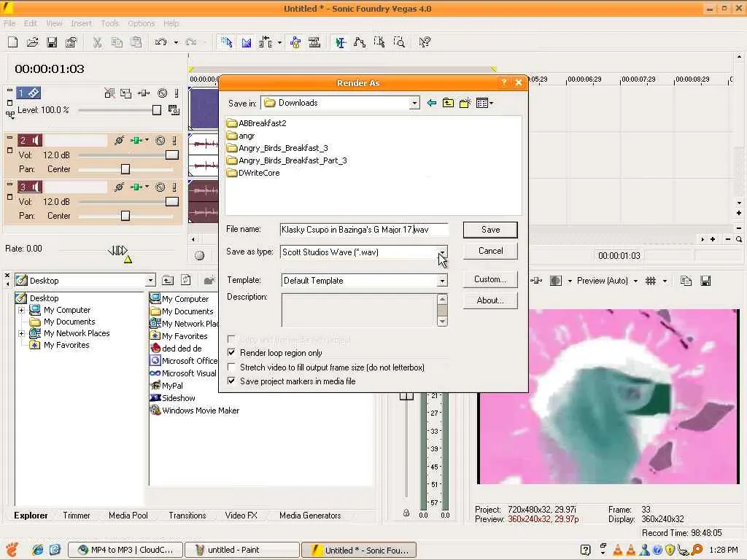
Task: Switch to the Trimmer tab
Action: point(76,516)
